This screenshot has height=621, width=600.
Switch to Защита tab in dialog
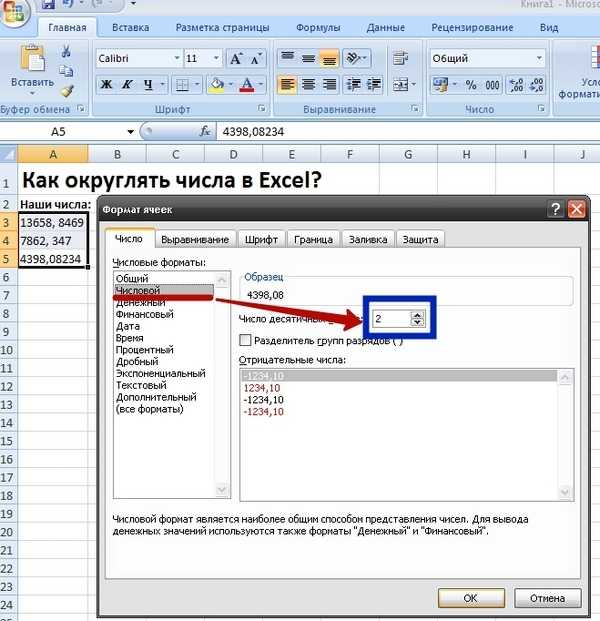tap(420, 240)
